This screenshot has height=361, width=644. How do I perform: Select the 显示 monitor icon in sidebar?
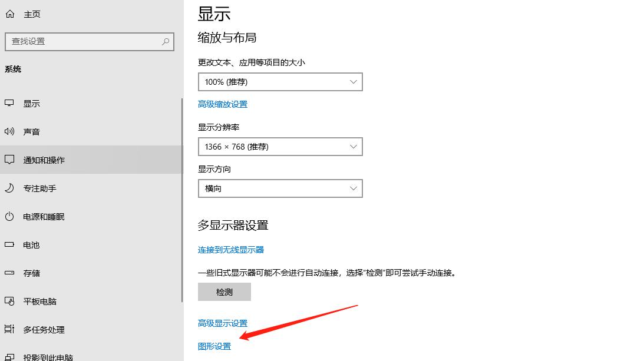point(9,103)
